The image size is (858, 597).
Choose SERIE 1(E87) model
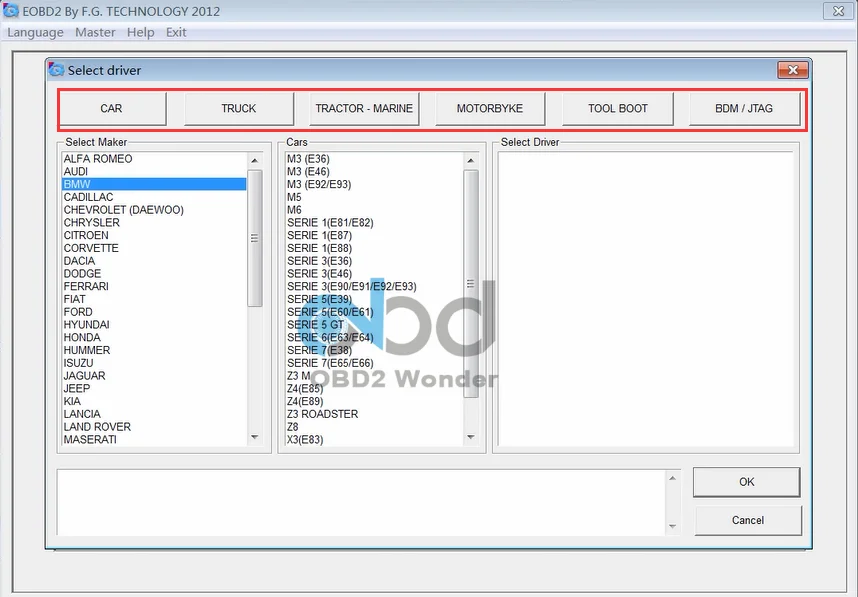(x=374, y=235)
